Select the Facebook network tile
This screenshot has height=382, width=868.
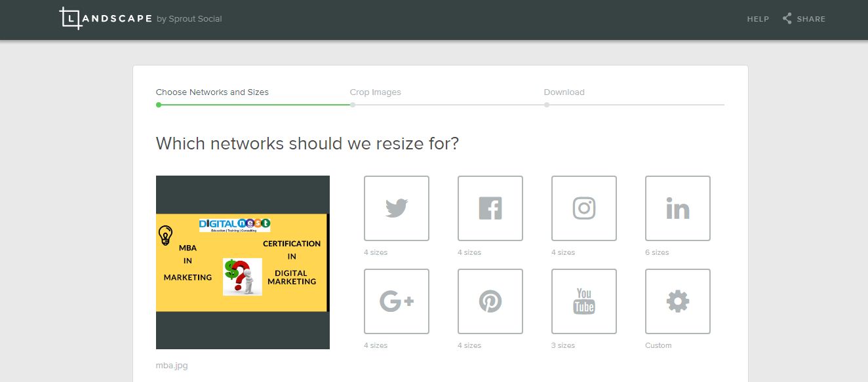pyautogui.click(x=490, y=208)
